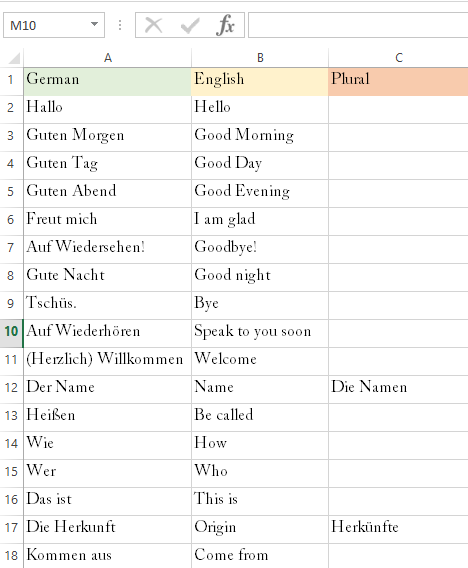468x568 pixels.
Task: Click the Cancel entry X icon
Action: click(x=153, y=25)
